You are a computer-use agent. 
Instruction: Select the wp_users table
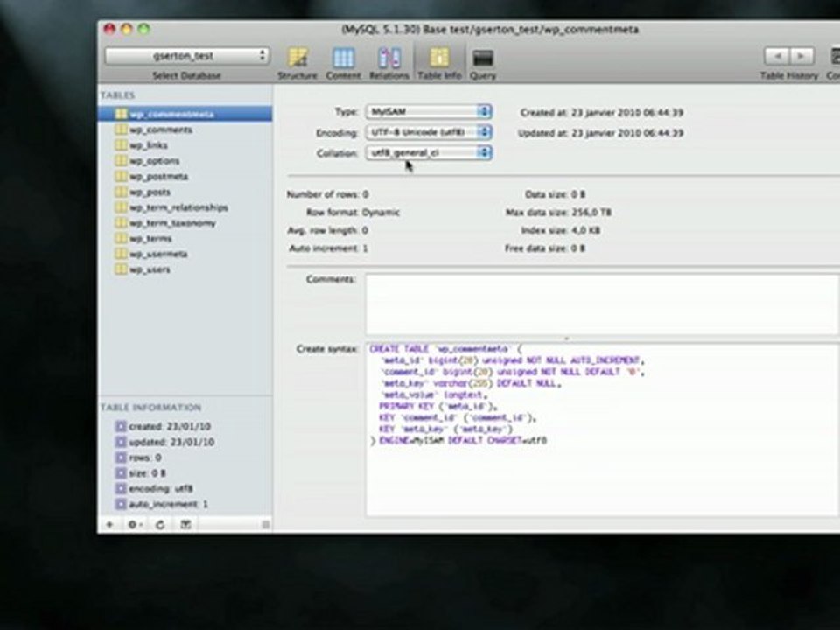pyautogui.click(x=185, y=269)
